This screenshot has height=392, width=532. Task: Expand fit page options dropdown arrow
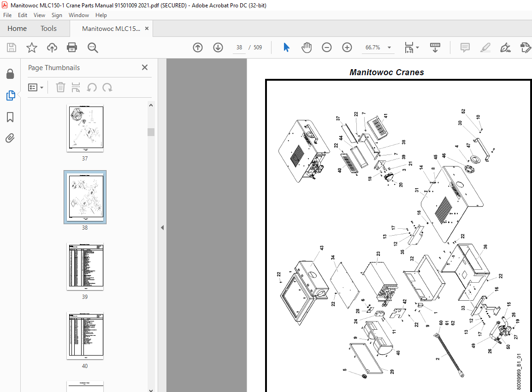pos(417,48)
